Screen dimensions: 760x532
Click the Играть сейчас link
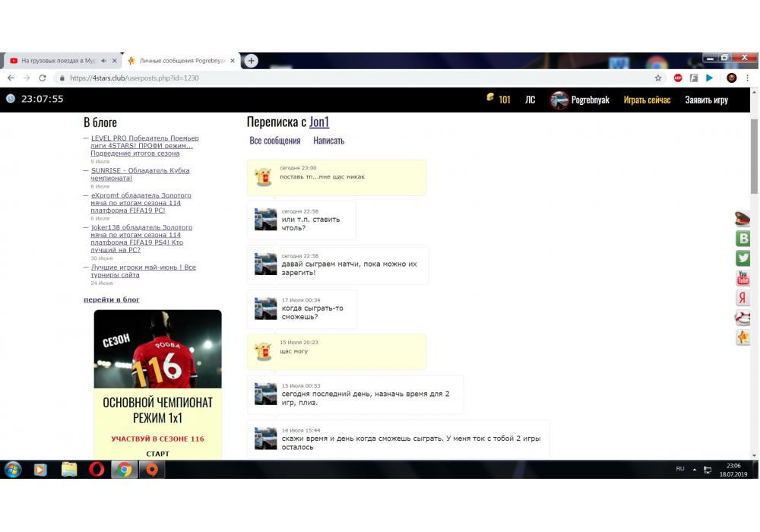647,100
